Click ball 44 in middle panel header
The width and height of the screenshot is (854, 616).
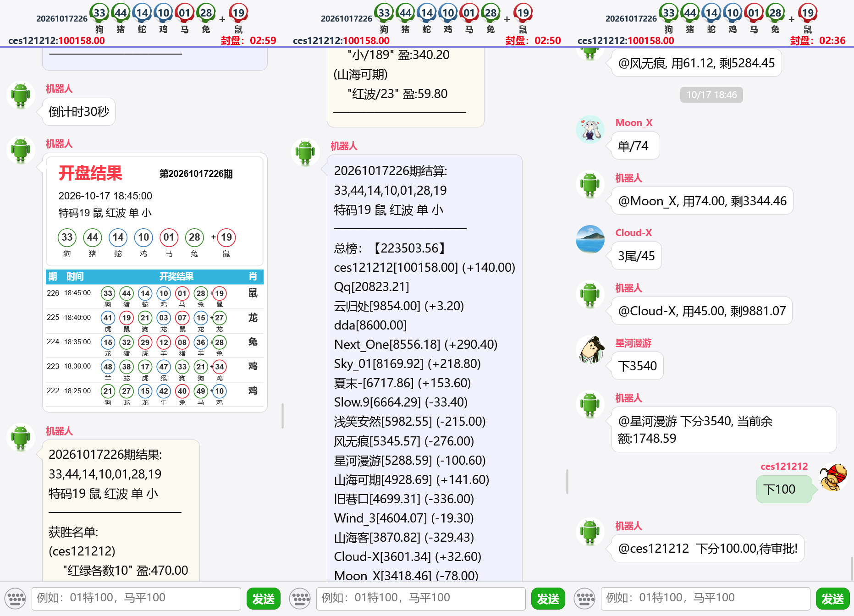[x=406, y=13]
